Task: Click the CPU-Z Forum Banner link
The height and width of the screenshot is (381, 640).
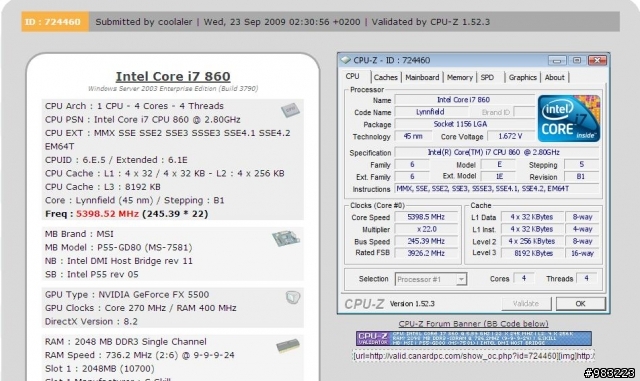Action: [473, 324]
